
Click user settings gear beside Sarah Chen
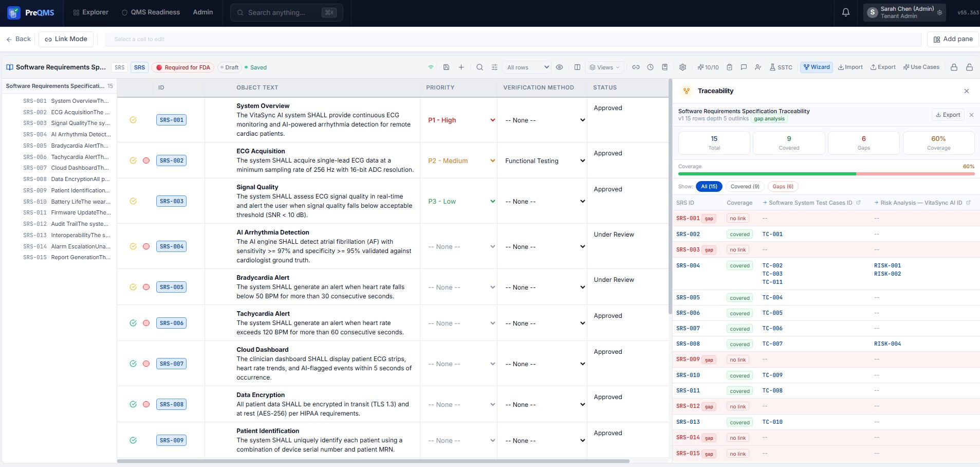[939, 12]
